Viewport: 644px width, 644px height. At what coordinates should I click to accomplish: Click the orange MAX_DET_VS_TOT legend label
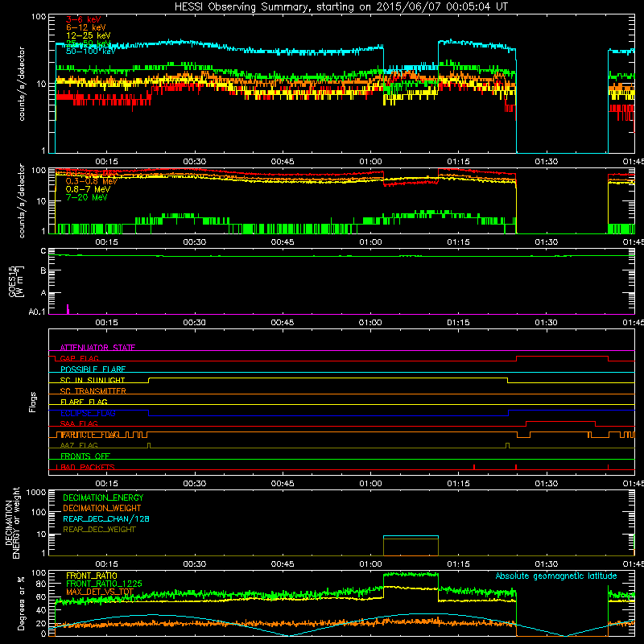coord(100,592)
